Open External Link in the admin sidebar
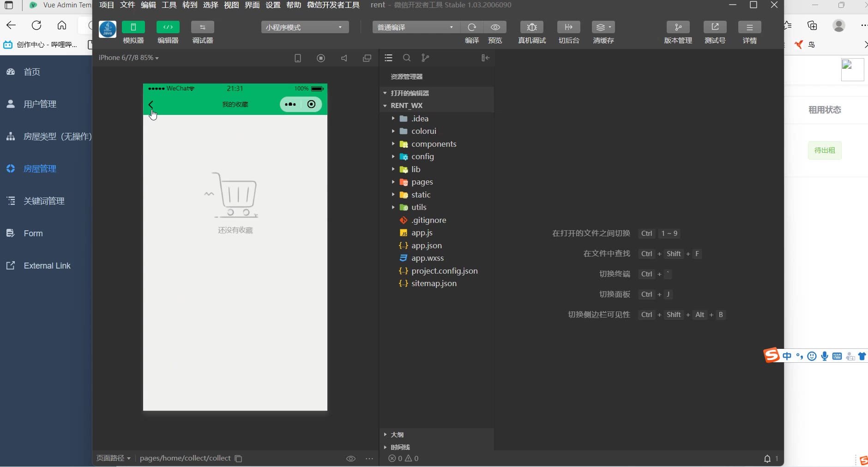This screenshot has width=868, height=467. click(46, 266)
